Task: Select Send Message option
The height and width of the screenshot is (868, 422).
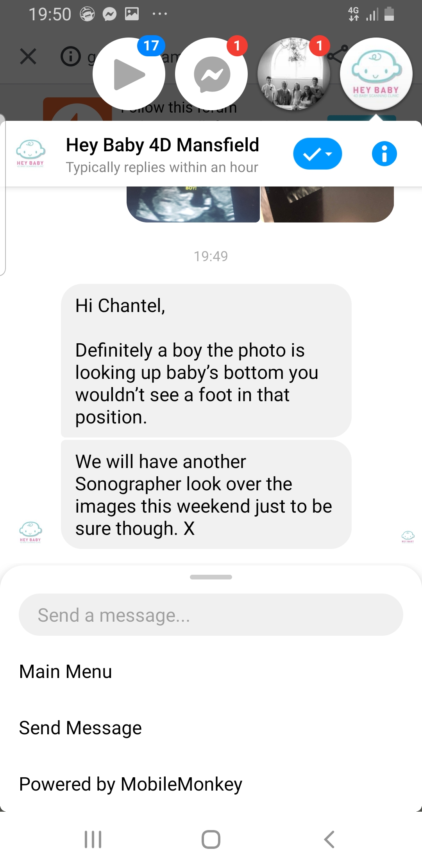Action: (x=80, y=728)
